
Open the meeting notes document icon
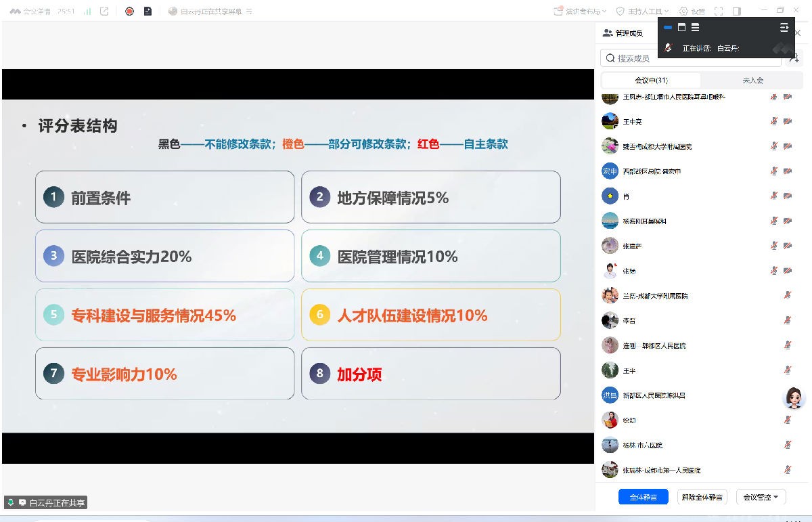(148, 11)
